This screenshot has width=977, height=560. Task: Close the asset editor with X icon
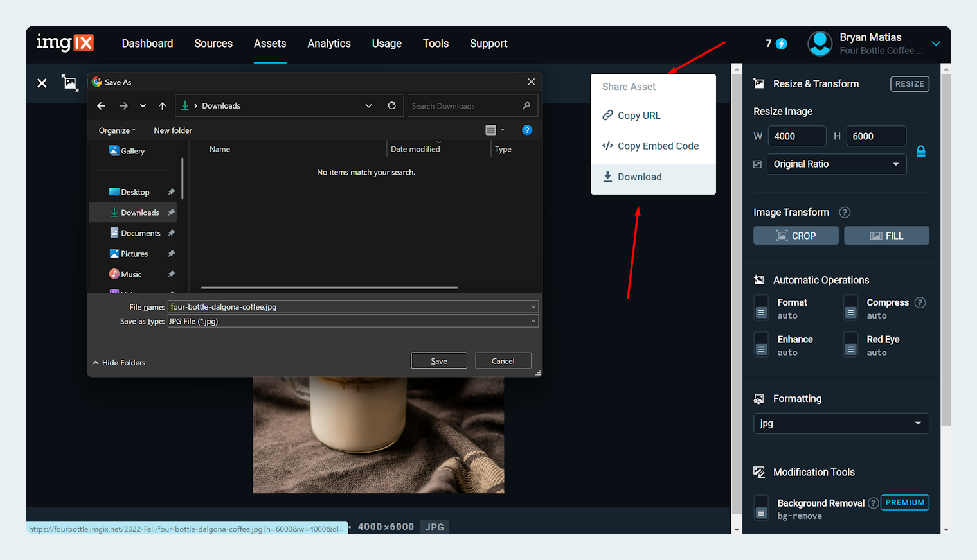pyautogui.click(x=42, y=83)
